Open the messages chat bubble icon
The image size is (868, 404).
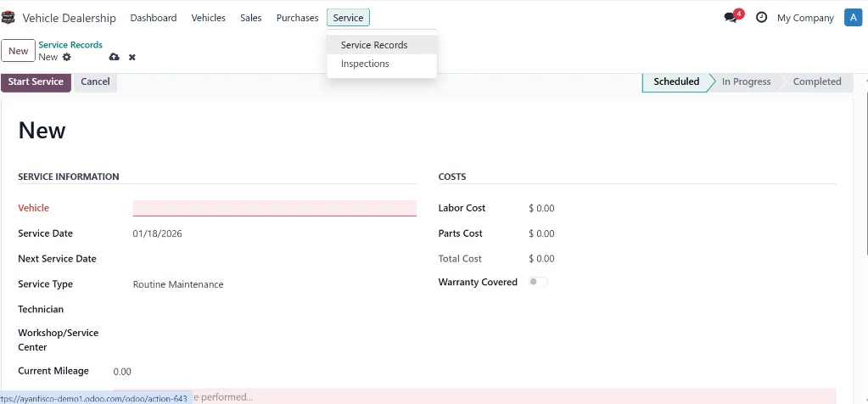point(731,18)
